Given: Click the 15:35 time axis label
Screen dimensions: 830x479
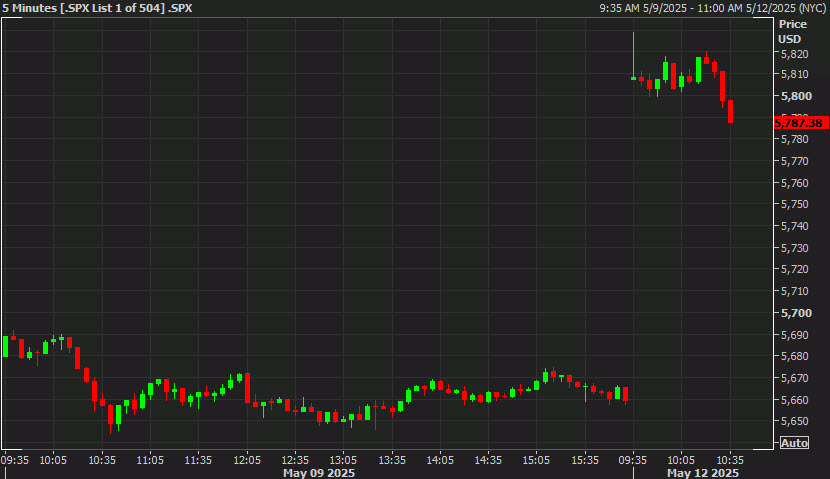Looking at the screenshot, I should tap(585, 460).
